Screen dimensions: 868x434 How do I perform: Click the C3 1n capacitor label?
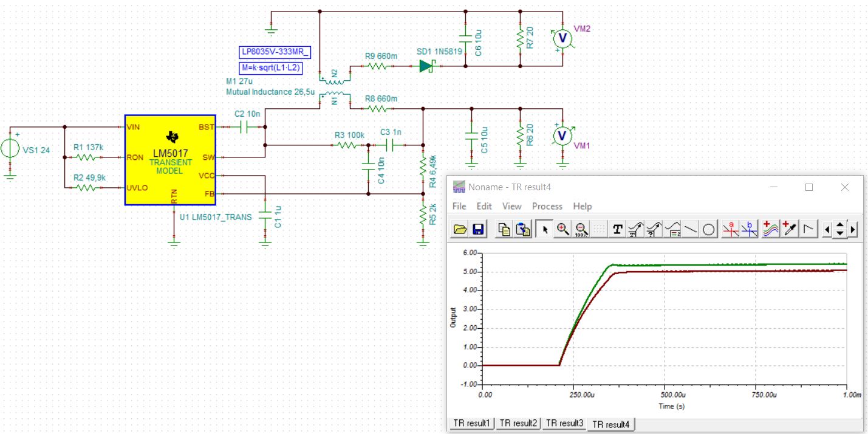[x=391, y=133]
